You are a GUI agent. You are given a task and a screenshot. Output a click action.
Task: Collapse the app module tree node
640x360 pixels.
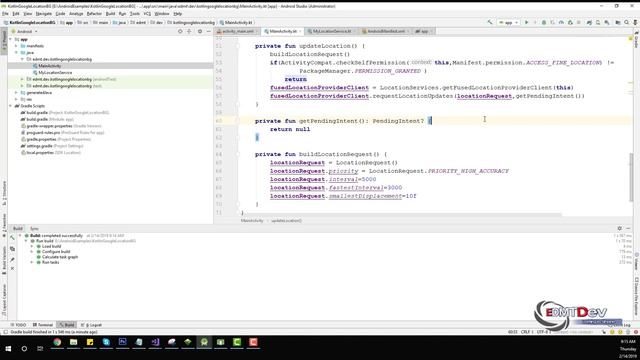click(x=11, y=39)
